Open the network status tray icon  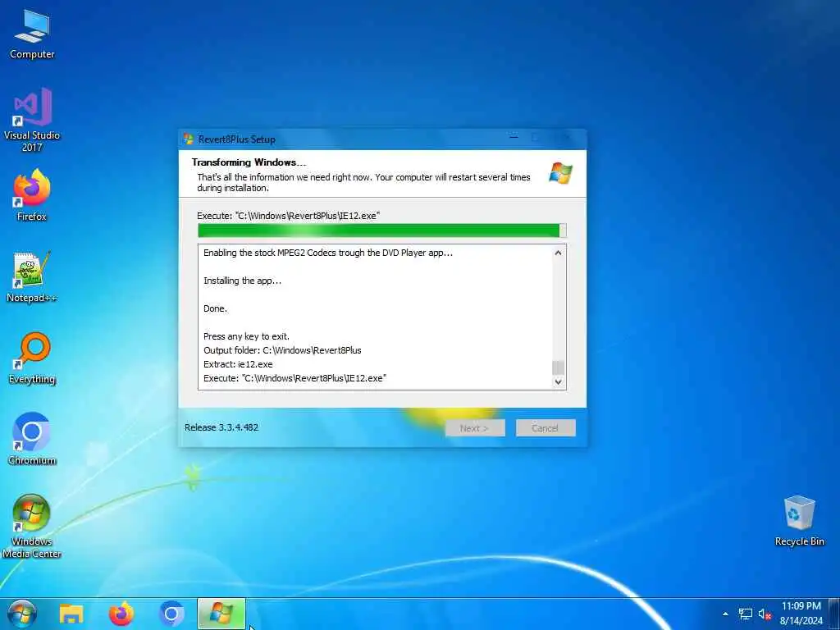click(745, 614)
